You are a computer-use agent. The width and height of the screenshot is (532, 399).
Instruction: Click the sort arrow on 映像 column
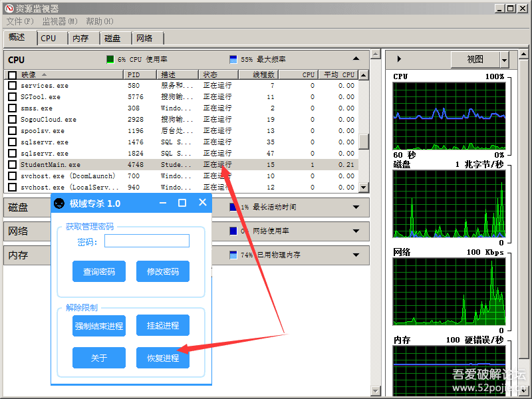click(x=44, y=74)
